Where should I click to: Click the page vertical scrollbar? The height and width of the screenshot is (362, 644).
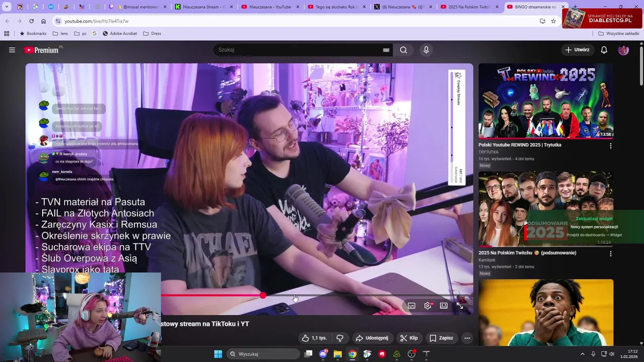click(x=641, y=65)
